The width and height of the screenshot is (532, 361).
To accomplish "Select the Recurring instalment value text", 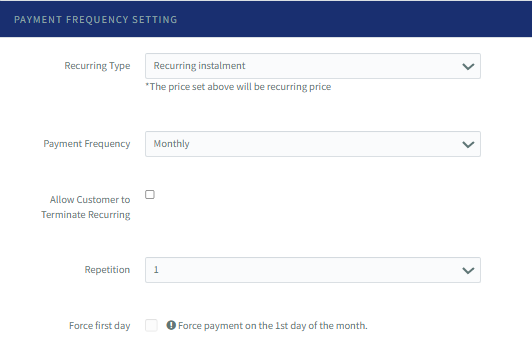I will point(199,65).
